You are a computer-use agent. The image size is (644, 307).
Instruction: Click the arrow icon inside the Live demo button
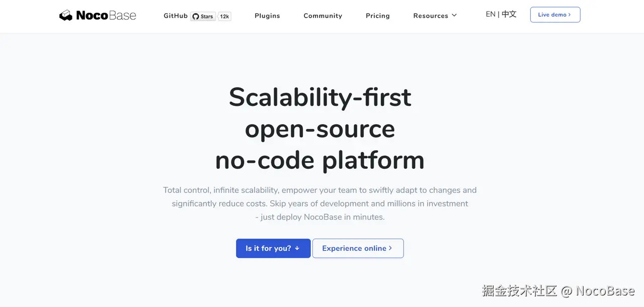click(569, 15)
